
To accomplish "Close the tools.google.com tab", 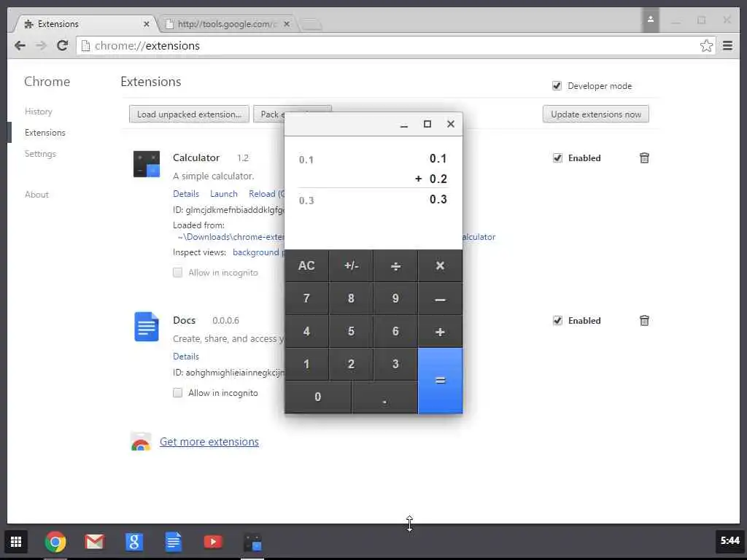I will tap(286, 24).
